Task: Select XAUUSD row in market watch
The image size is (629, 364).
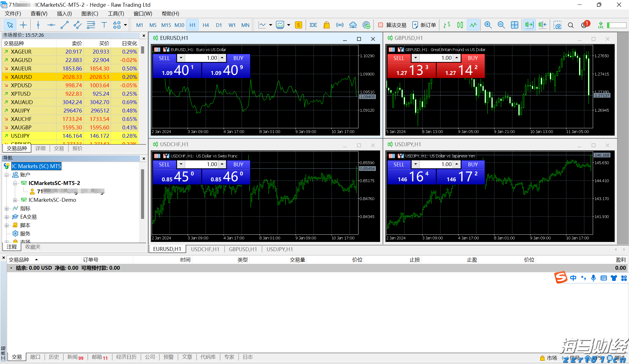Action: pos(21,77)
